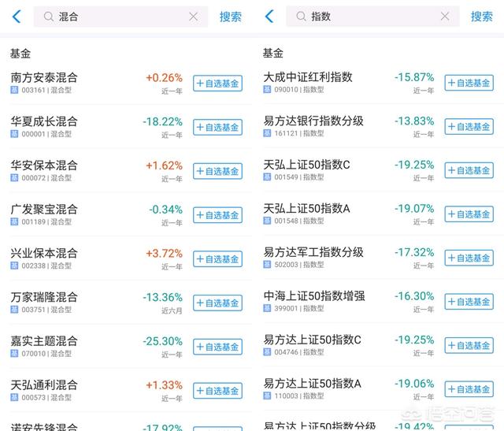Viewport: 504px width, 431px height.
Task: Tap the fund badge icon beside 003161
Action: pos(14,90)
